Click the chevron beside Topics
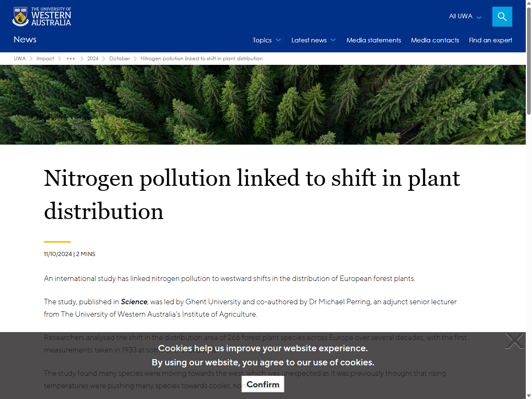Viewport: 532px width, 399px height. coord(278,40)
